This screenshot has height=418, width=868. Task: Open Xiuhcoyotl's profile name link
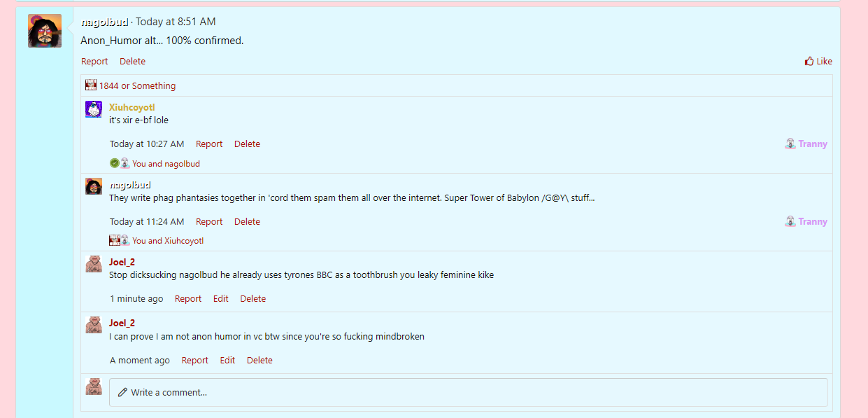point(131,107)
